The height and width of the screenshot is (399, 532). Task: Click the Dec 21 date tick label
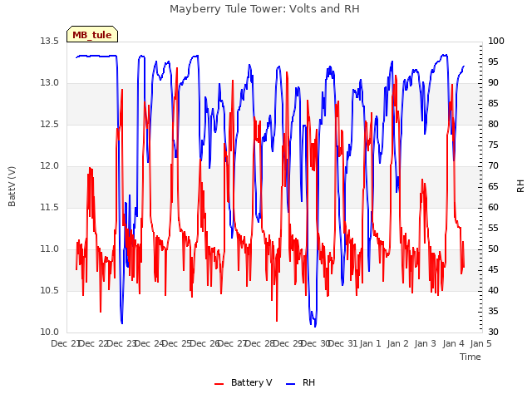pos(66,343)
